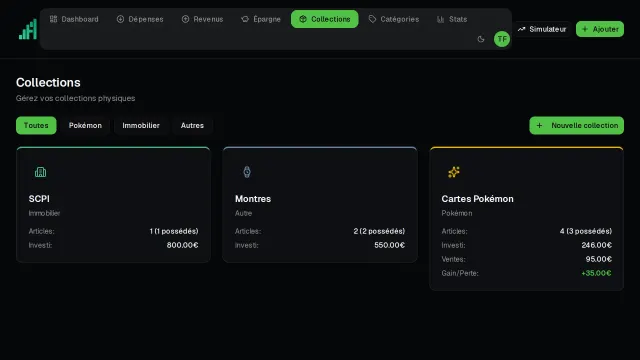Open the Catégories page
640x360 pixels.
pos(394,19)
